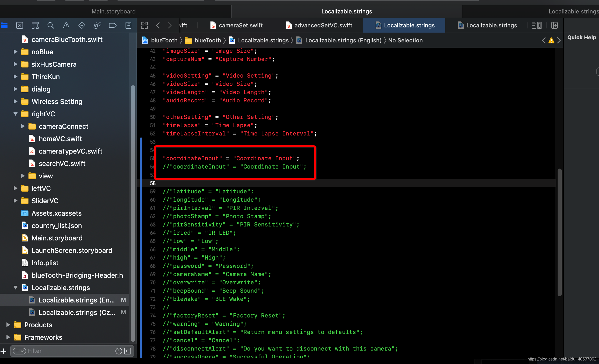Open the breakpoint navigator icon
Screen dimensions: 599x364
click(x=113, y=25)
